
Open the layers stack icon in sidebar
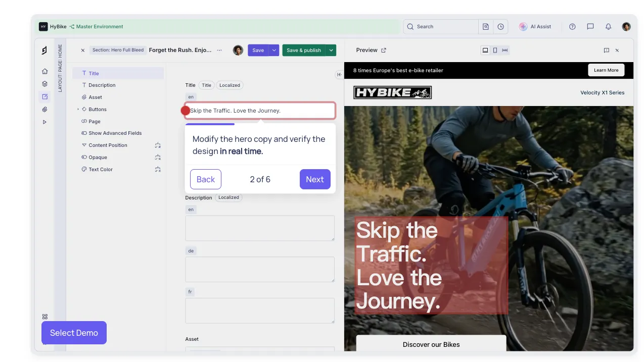[44, 84]
